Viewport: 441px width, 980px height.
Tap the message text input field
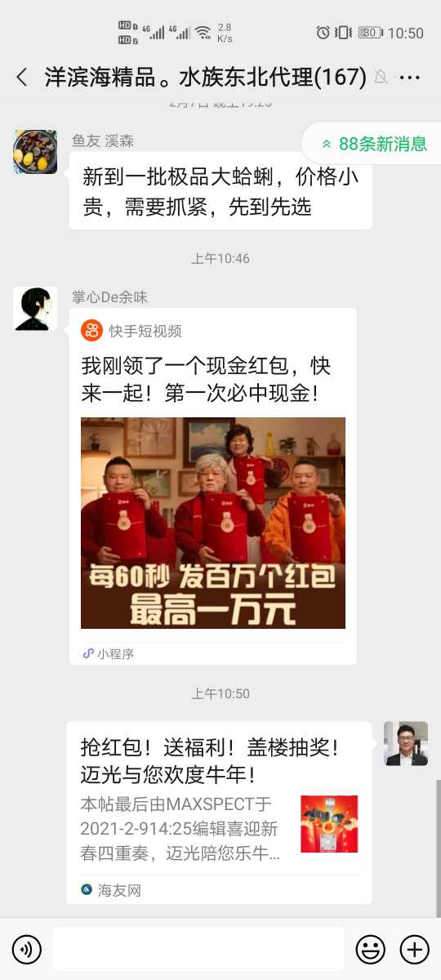click(199, 949)
